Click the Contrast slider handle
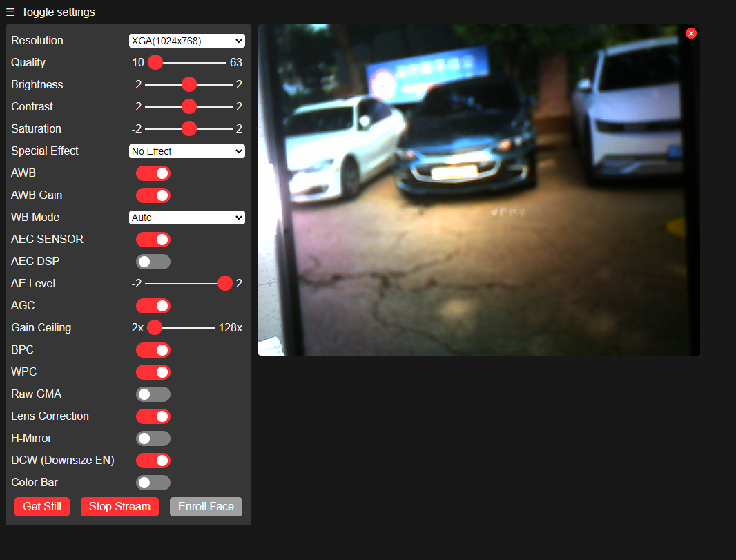736x560 pixels. pyautogui.click(x=188, y=106)
